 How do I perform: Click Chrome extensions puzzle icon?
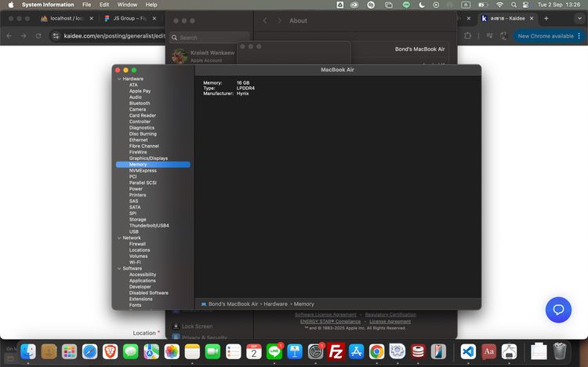click(x=467, y=36)
